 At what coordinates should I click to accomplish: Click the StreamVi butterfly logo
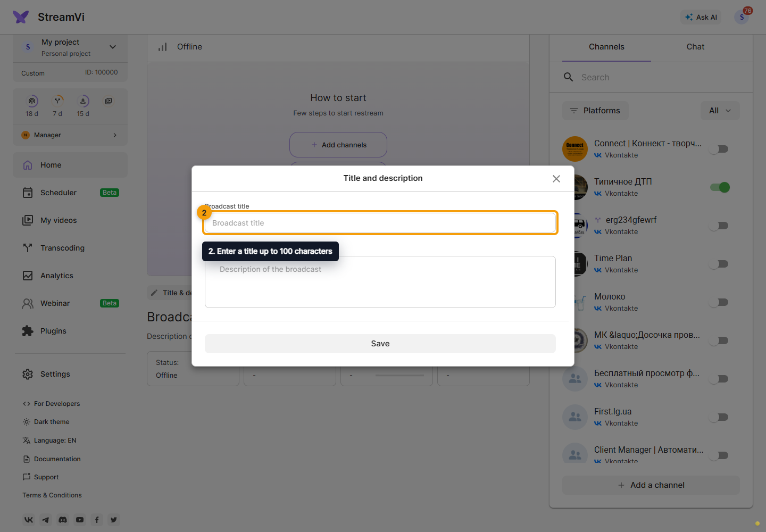[21, 17]
